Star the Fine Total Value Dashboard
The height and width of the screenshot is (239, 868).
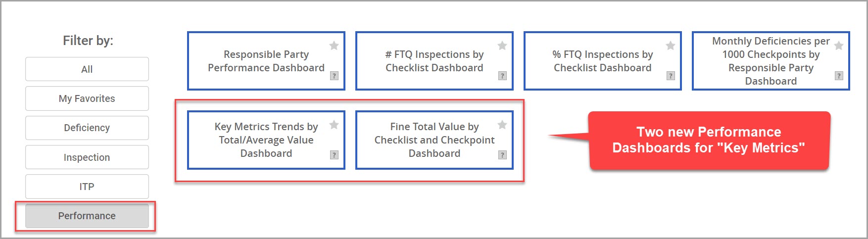pos(502,125)
